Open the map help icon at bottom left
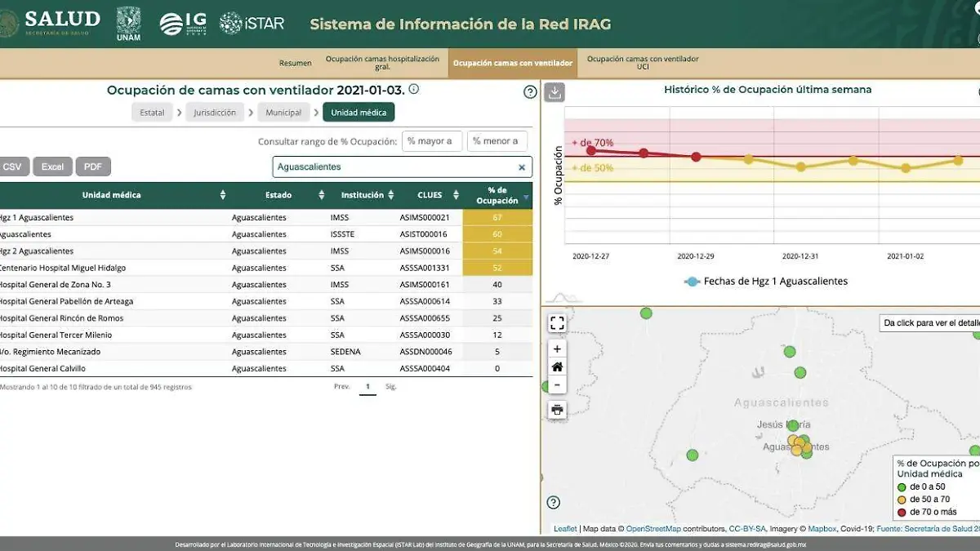980x551 pixels. point(554,502)
